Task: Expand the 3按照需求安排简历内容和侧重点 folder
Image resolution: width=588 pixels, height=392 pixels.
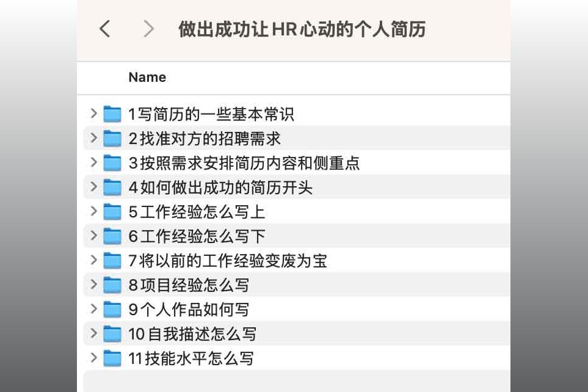Action: coord(94,162)
